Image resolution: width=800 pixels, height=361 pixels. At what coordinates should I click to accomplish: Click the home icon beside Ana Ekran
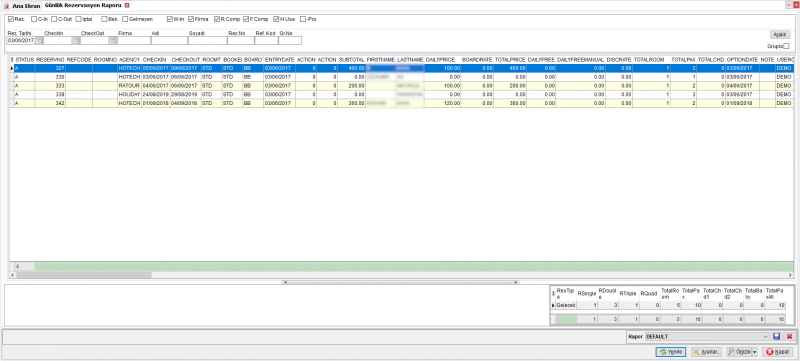pos(7,6)
